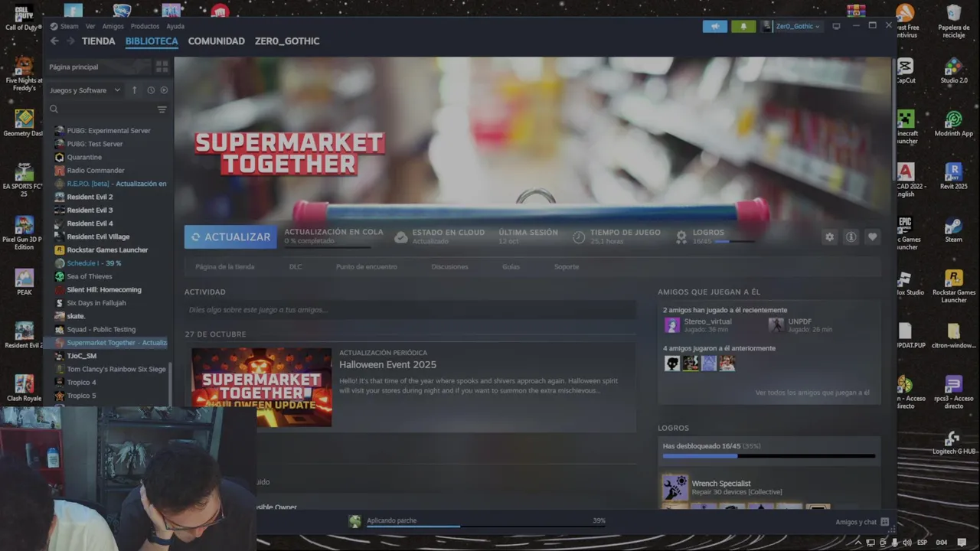Click the Aplicando parche download progress bar
980x551 pixels.
(486, 527)
